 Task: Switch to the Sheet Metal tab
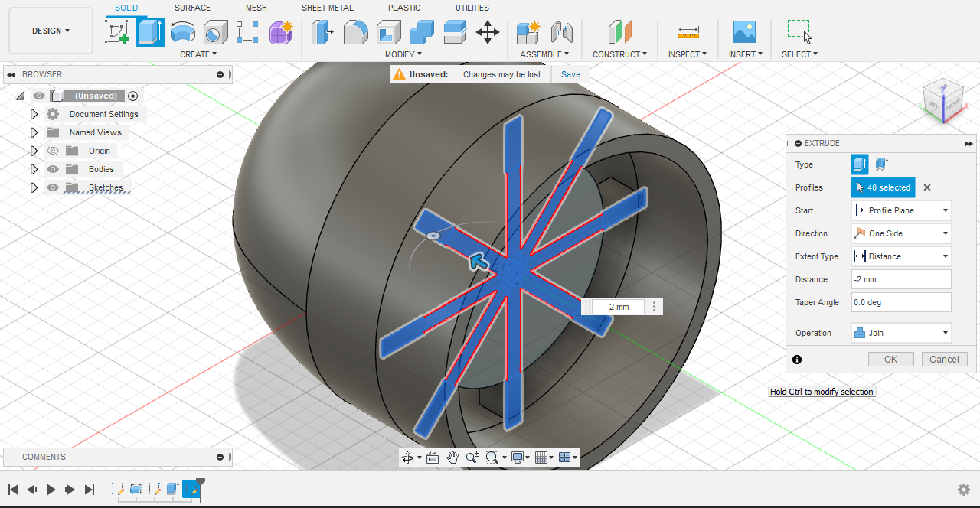(x=328, y=8)
